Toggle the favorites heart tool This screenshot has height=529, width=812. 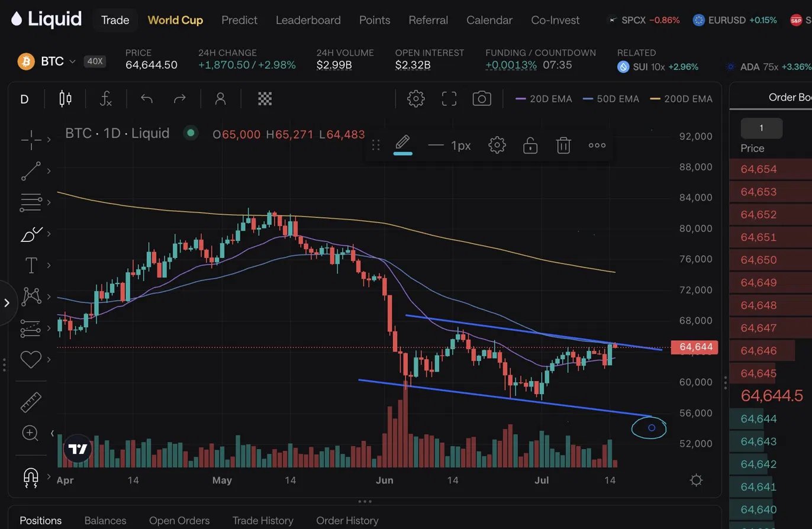click(31, 359)
